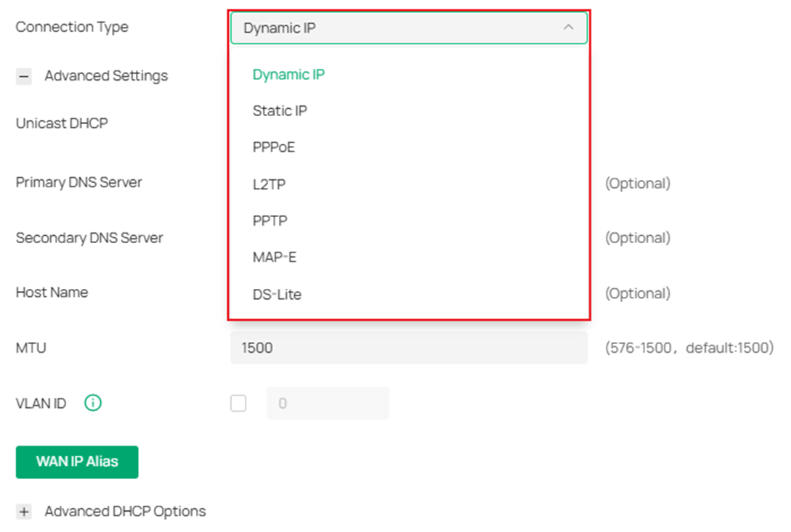Enable the VLAN ID checkbox
Screen dimensions: 791x532
tap(238, 403)
